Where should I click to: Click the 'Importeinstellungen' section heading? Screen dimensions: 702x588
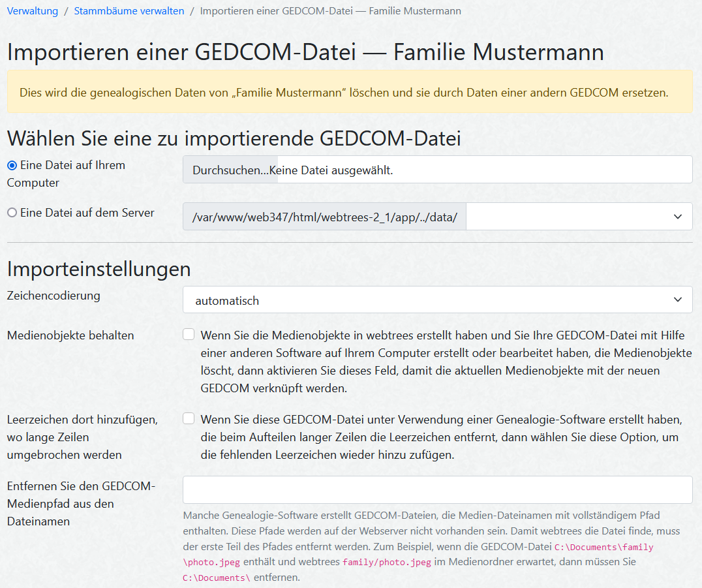pyautogui.click(x=99, y=269)
